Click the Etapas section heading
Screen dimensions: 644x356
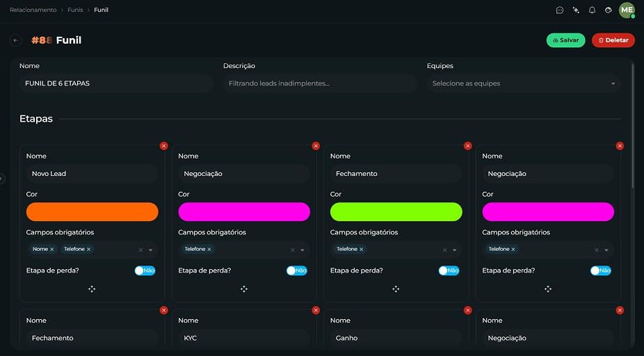[36, 119]
